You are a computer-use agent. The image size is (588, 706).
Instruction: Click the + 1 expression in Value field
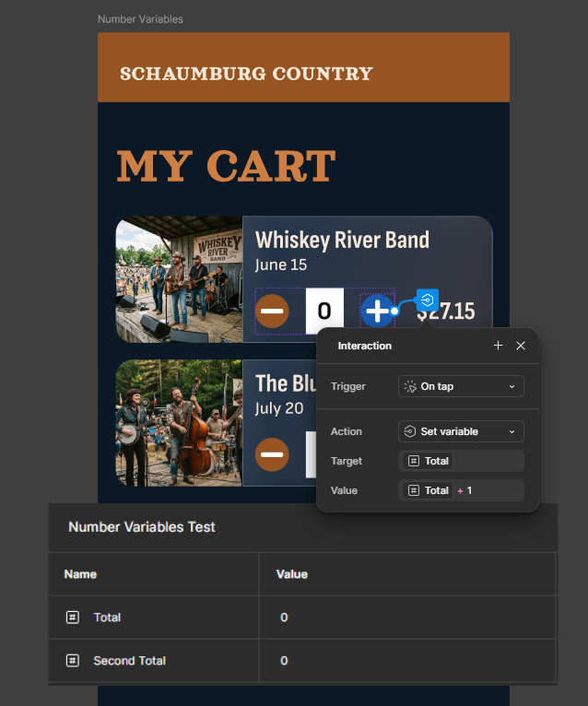(x=465, y=490)
